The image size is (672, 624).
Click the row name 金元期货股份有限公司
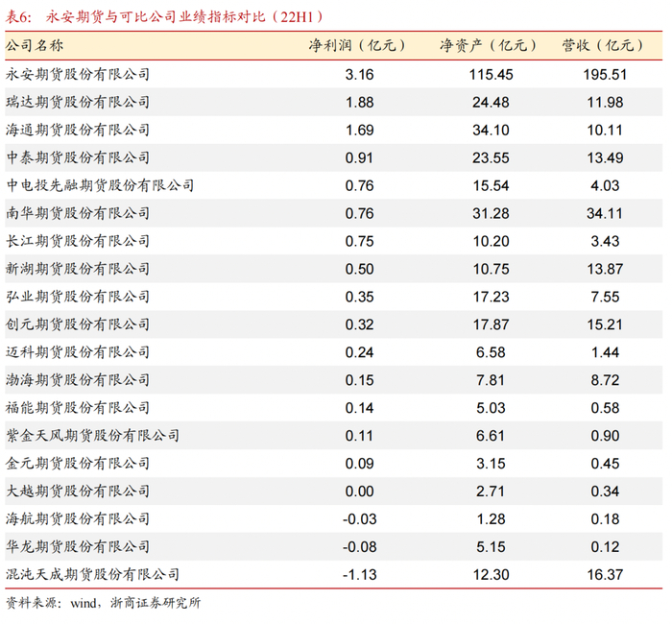click(x=78, y=464)
